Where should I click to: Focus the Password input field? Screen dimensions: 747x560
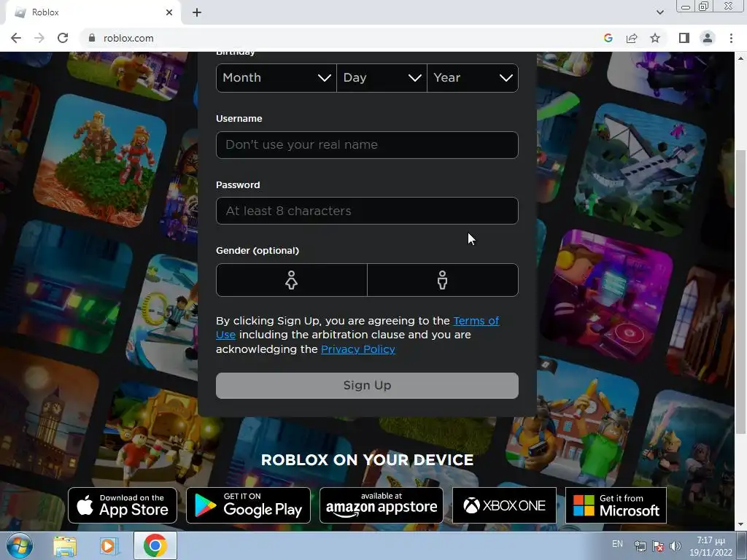[x=367, y=211]
